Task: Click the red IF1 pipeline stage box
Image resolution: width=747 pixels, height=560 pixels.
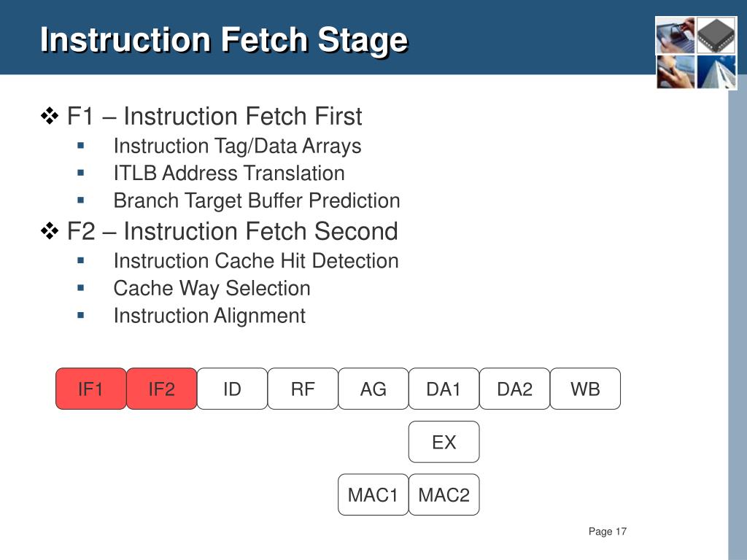Action: (x=91, y=389)
